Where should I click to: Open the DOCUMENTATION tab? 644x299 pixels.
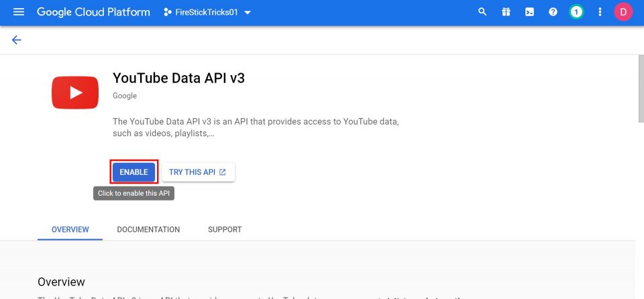click(x=148, y=229)
